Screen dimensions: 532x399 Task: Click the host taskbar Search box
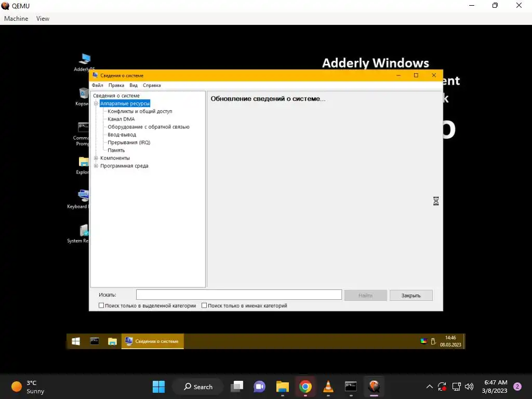(x=198, y=387)
